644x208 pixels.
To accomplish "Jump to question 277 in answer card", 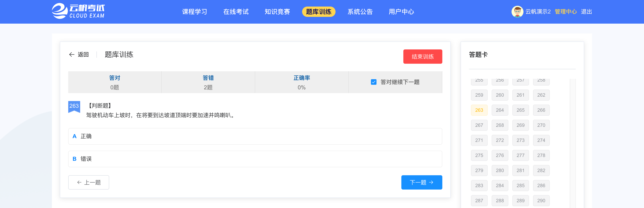I will coord(520,155).
